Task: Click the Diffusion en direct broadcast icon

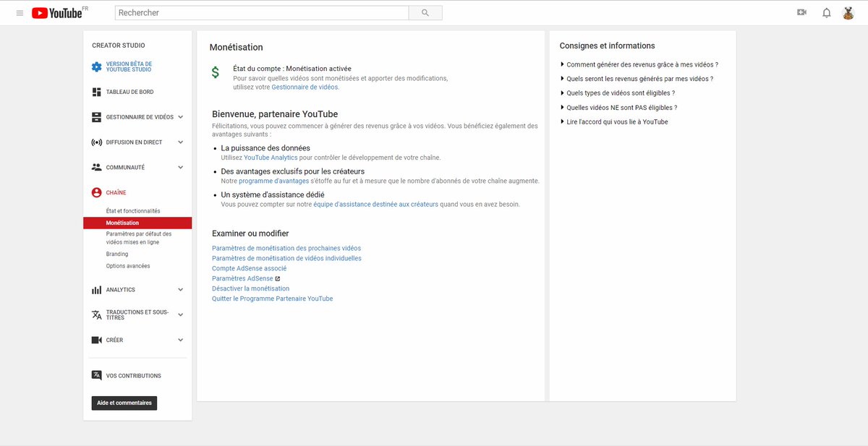Action: click(x=96, y=142)
